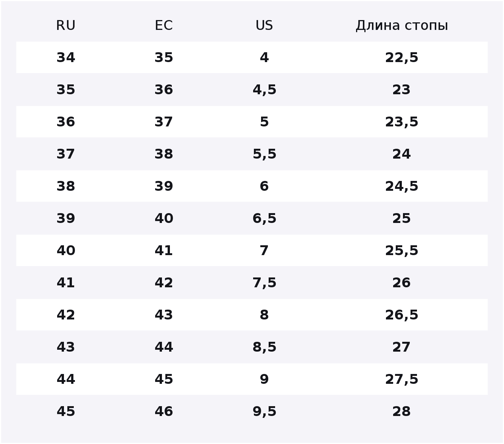Select US size 5 cell
This screenshot has height=444, width=504.
[x=264, y=122]
